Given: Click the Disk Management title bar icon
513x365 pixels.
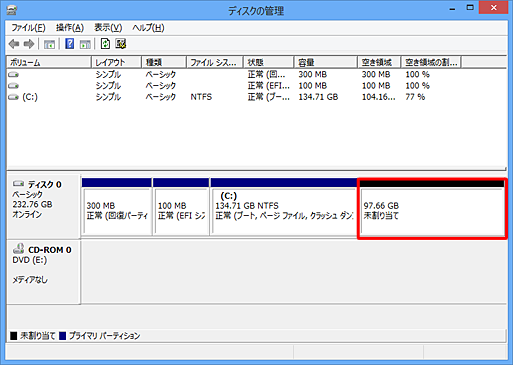Looking at the screenshot, I should coord(12,10).
